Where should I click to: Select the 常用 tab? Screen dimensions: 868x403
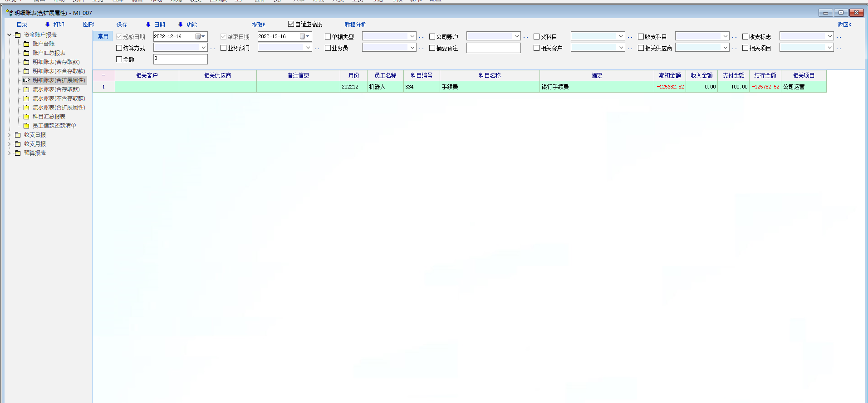pyautogui.click(x=103, y=36)
